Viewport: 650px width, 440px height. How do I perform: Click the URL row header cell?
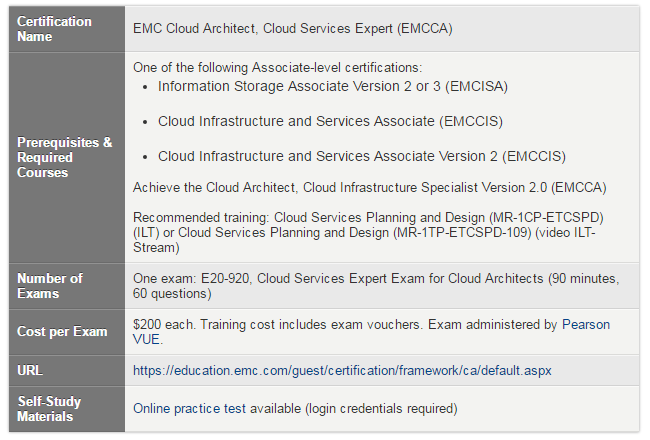(67, 370)
